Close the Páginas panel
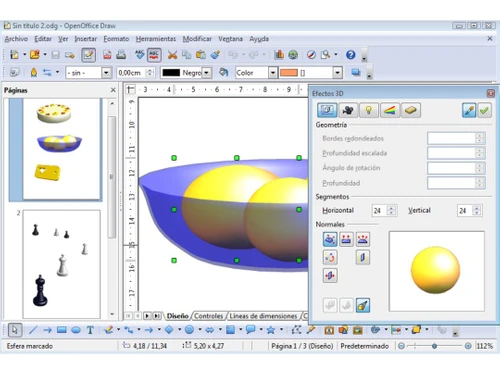This screenshot has height=375, width=500. (113, 90)
